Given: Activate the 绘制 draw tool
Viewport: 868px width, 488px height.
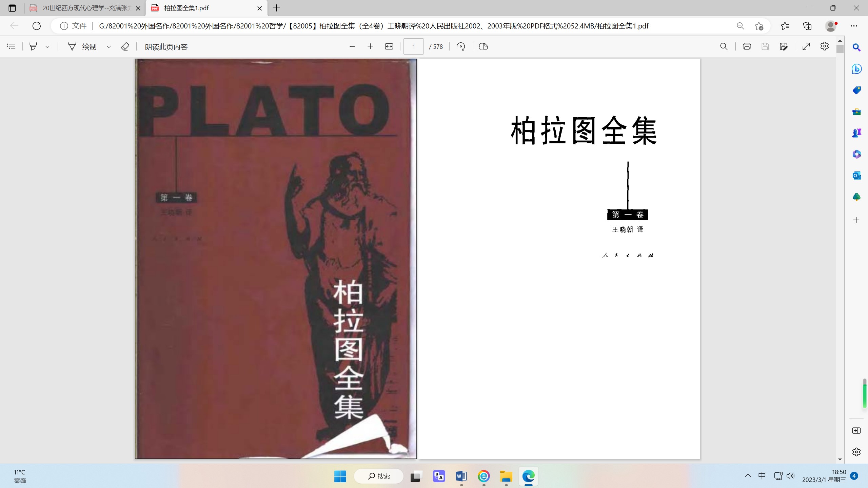Looking at the screenshot, I should click(x=82, y=46).
